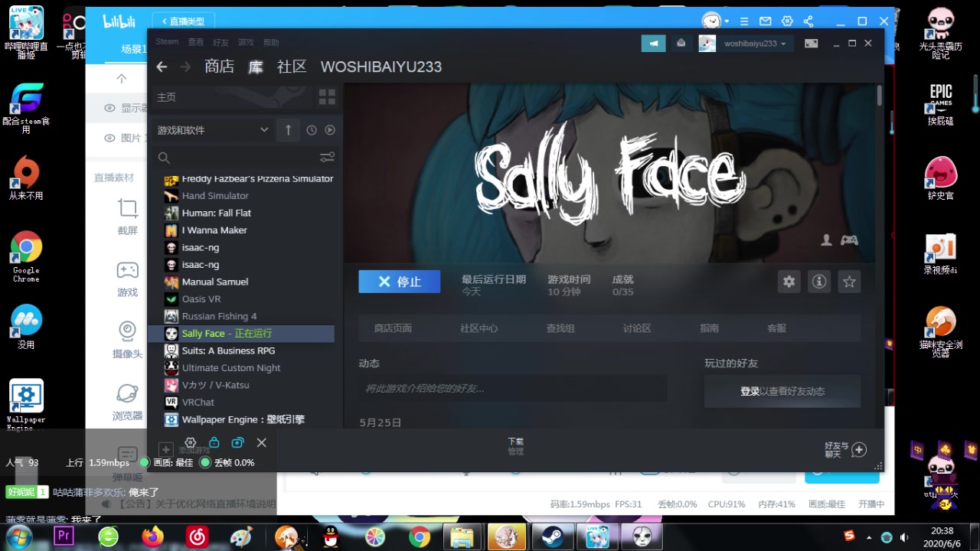
Task: Click the library search field
Action: [237, 158]
